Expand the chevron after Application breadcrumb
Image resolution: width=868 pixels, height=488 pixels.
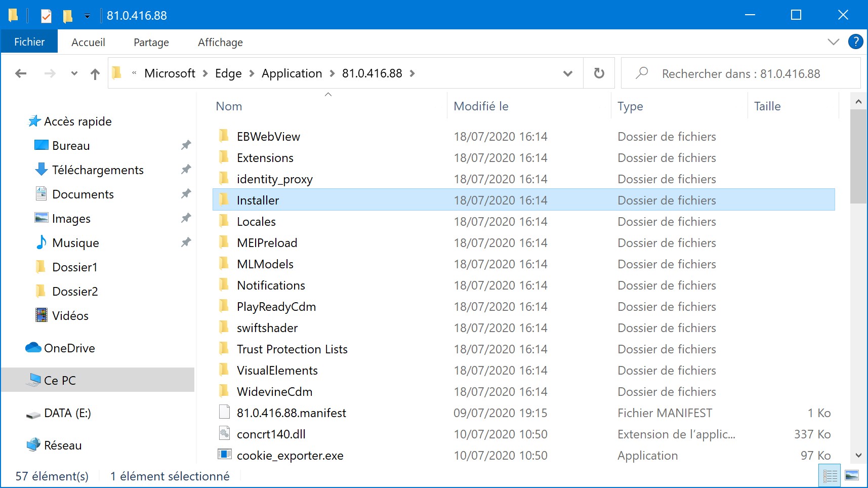332,74
